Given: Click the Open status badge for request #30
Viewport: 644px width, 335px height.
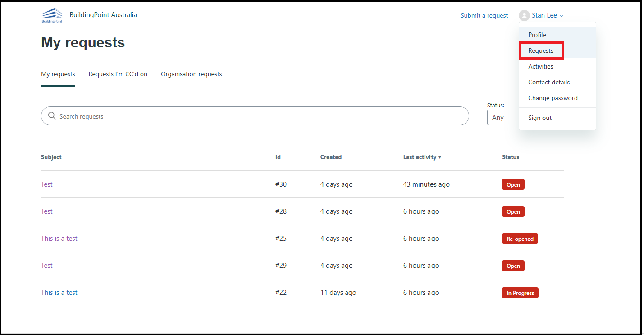Looking at the screenshot, I should [513, 184].
